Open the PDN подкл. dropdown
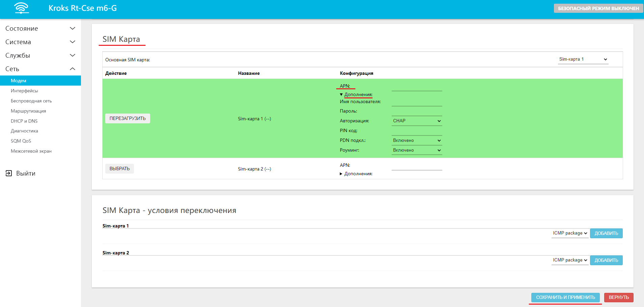The width and height of the screenshot is (644, 307). pos(417,141)
